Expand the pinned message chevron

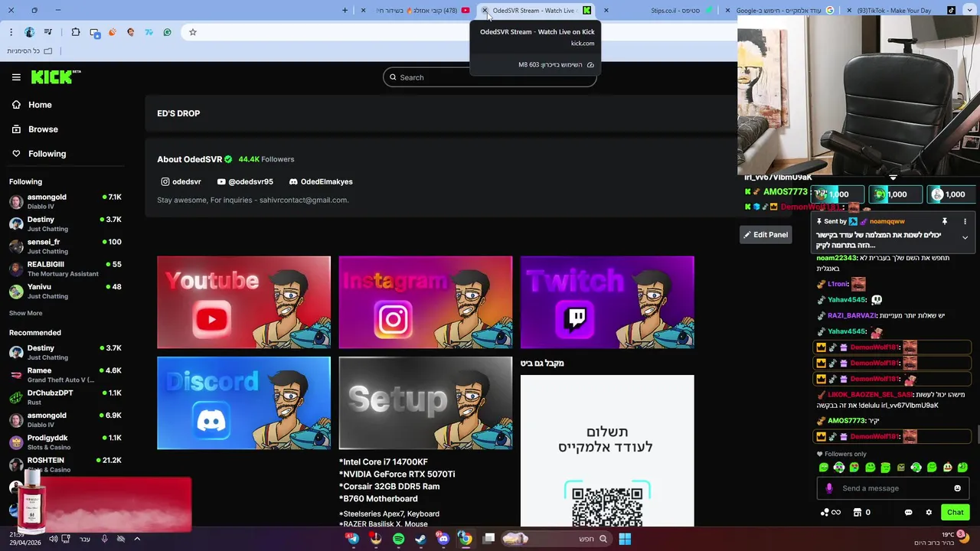tap(965, 238)
